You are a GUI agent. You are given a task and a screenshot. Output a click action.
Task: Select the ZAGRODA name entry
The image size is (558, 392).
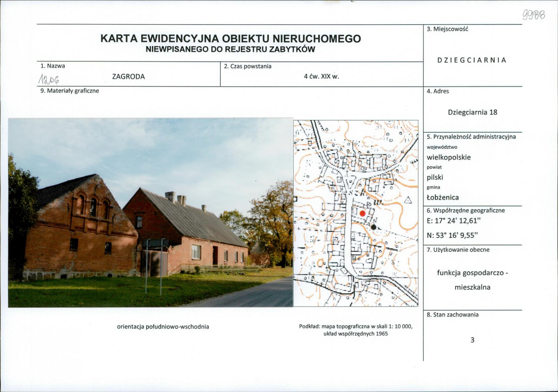pyautogui.click(x=128, y=76)
